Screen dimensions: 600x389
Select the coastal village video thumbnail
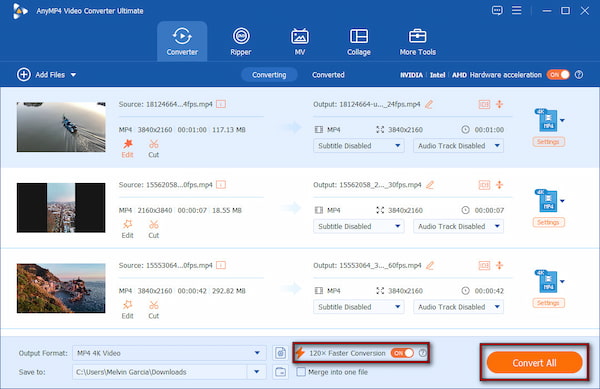(x=61, y=288)
